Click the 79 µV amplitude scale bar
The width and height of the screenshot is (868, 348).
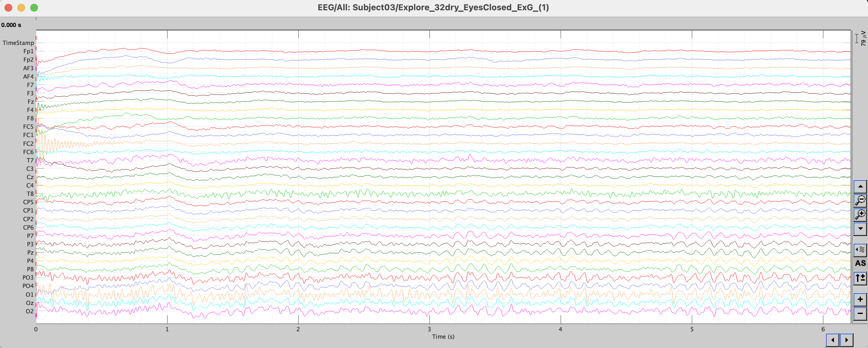857,39
